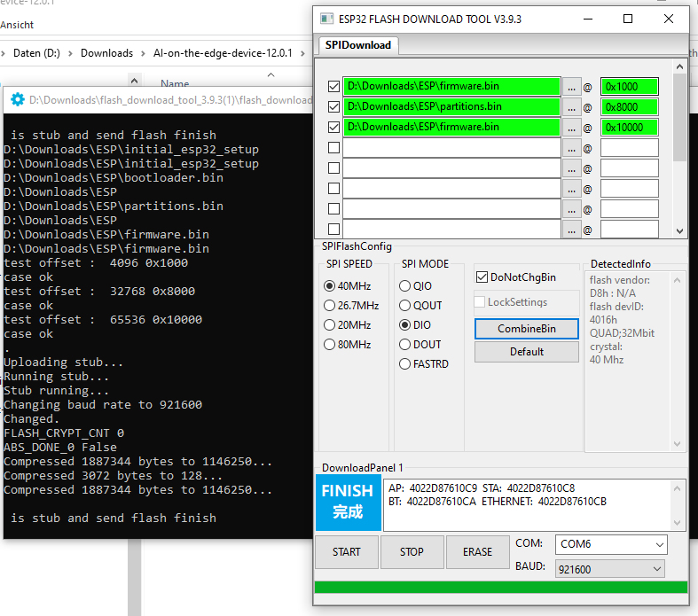Open browse button of the fifth file row
This screenshot has height=616, width=698.
click(571, 168)
